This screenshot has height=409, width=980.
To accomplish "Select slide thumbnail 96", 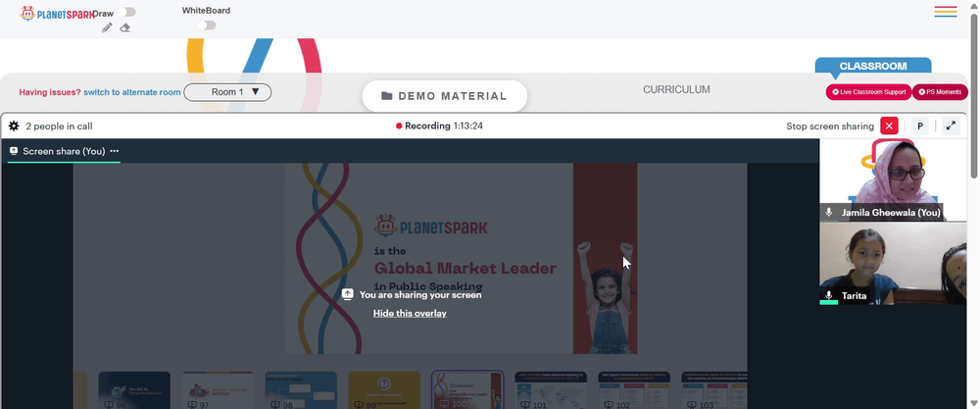I will tap(134, 390).
